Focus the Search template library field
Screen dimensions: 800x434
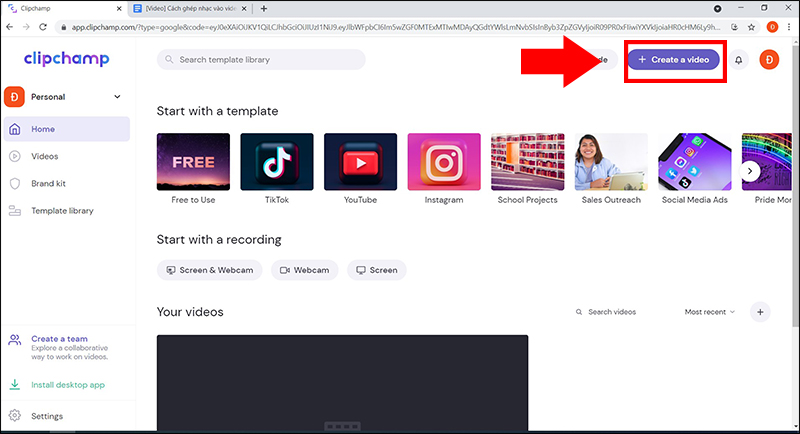[x=261, y=60]
